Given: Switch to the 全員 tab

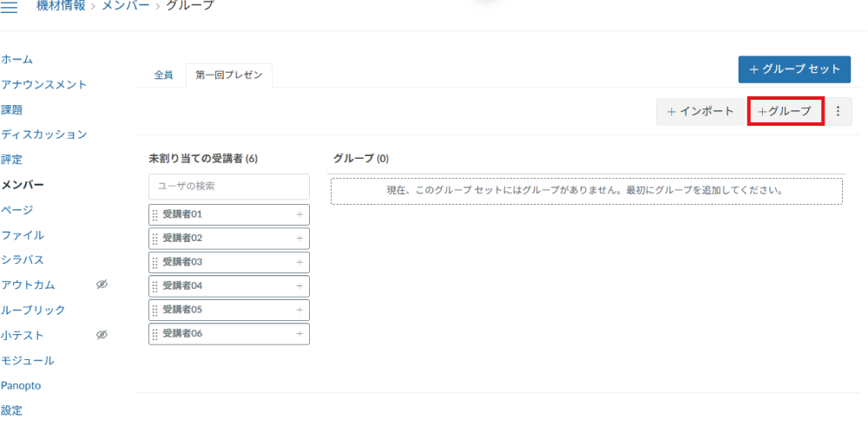Looking at the screenshot, I should [163, 75].
